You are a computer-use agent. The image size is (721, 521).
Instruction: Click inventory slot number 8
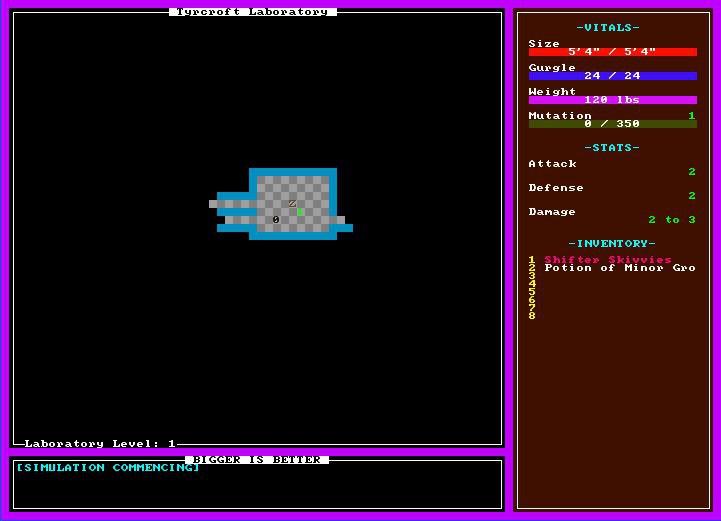(x=532, y=315)
